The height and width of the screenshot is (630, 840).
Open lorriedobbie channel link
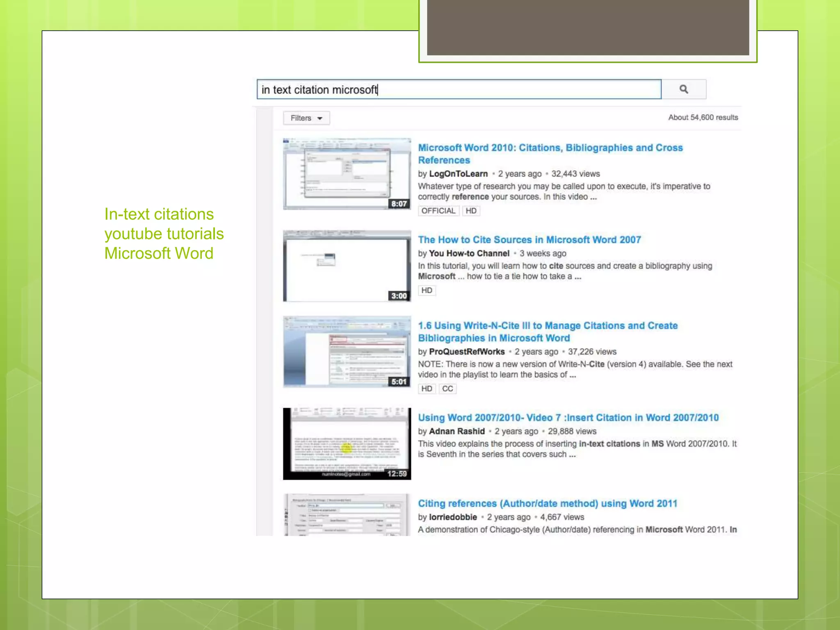click(453, 517)
